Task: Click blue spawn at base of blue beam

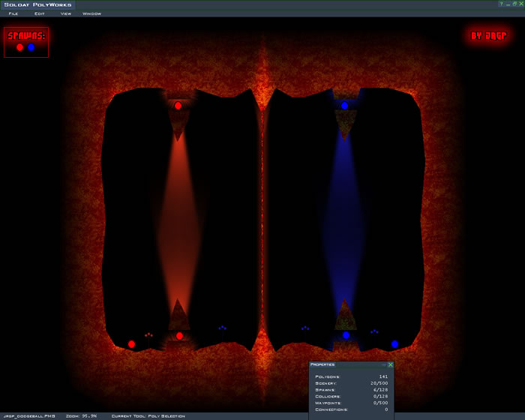Action: [x=346, y=336]
